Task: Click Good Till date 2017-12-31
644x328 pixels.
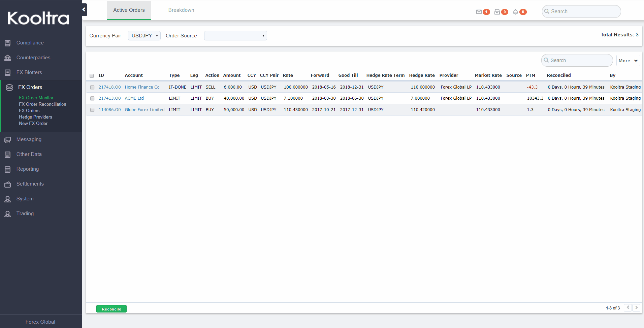Action: (x=352, y=109)
